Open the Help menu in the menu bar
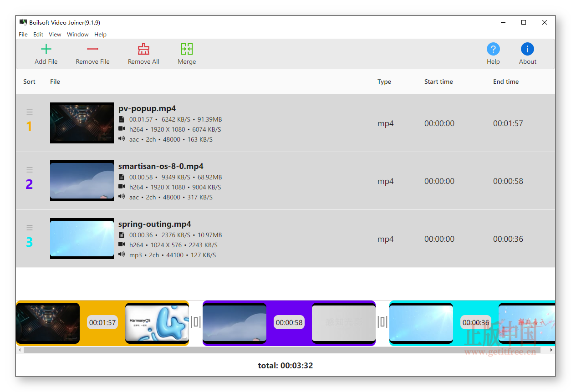 point(100,35)
